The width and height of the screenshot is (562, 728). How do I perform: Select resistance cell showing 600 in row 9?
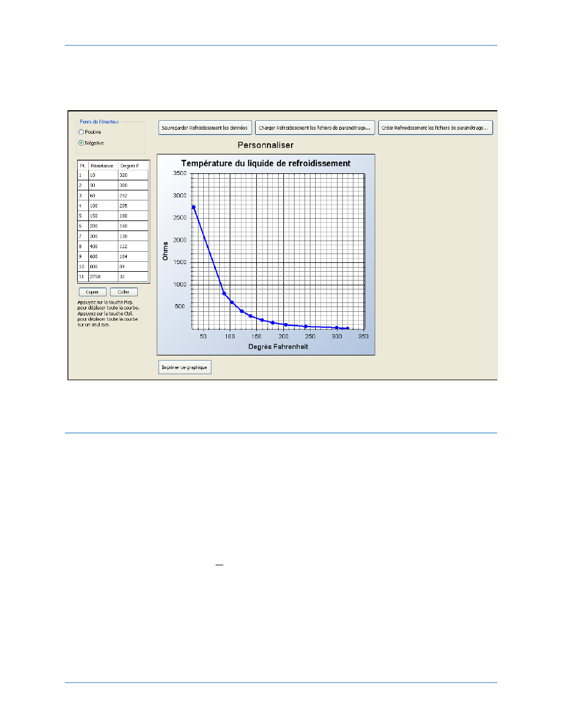click(103, 256)
